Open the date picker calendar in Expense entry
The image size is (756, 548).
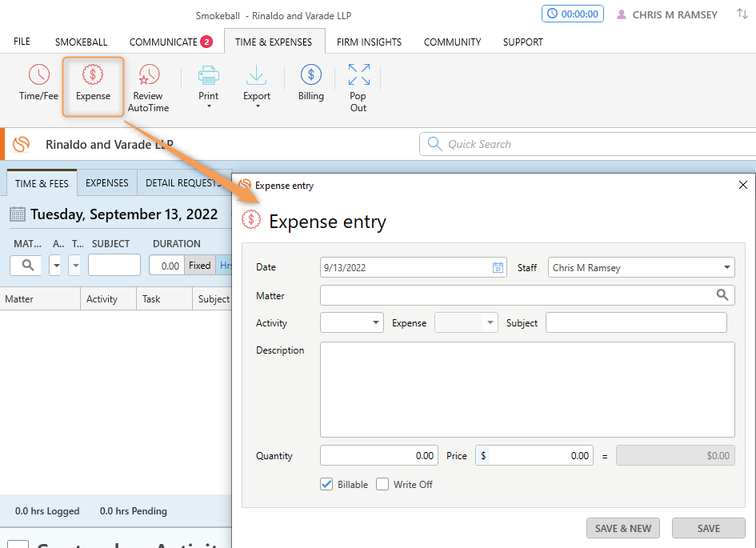click(x=498, y=267)
